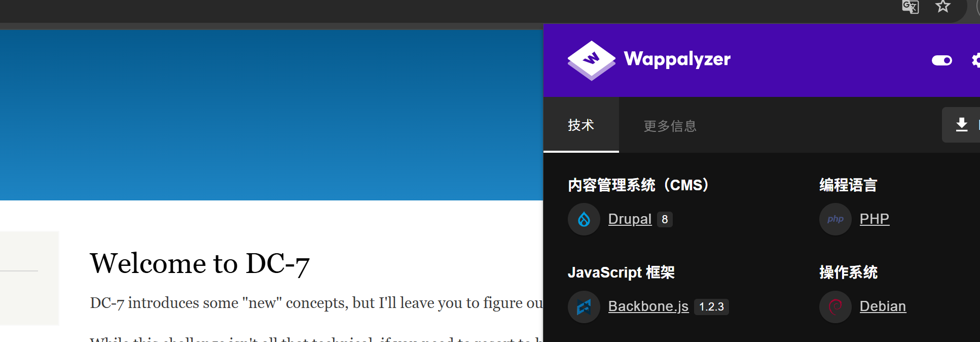Open the PHP link
Screen dimensions: 980x342
tap(875, 219)
